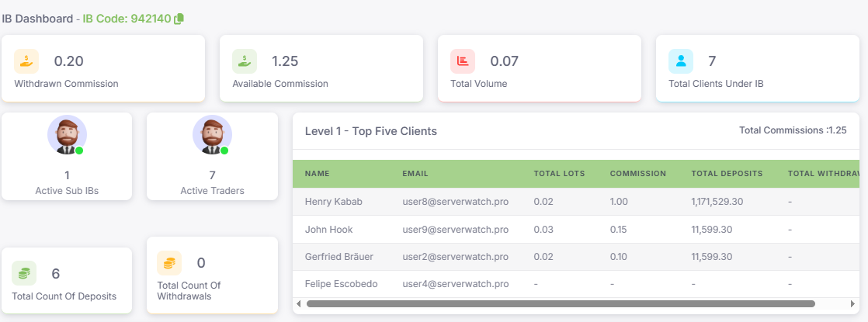Click the horizontal scrollbar thumb of clients table
Viewport: 868px width, 322px height.
click(561, 303)
